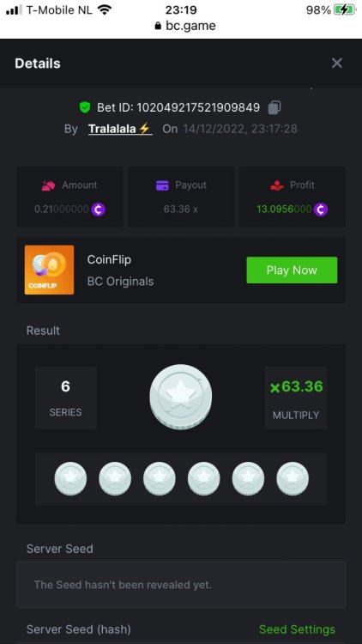Tap the green verified shield icon
The image size is (362, 644).
coord(85,107)
